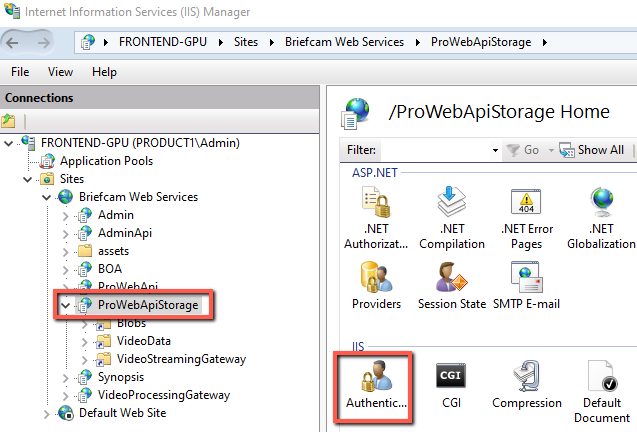
Task: Open the .NET Globalization feature
Action: 601,218
